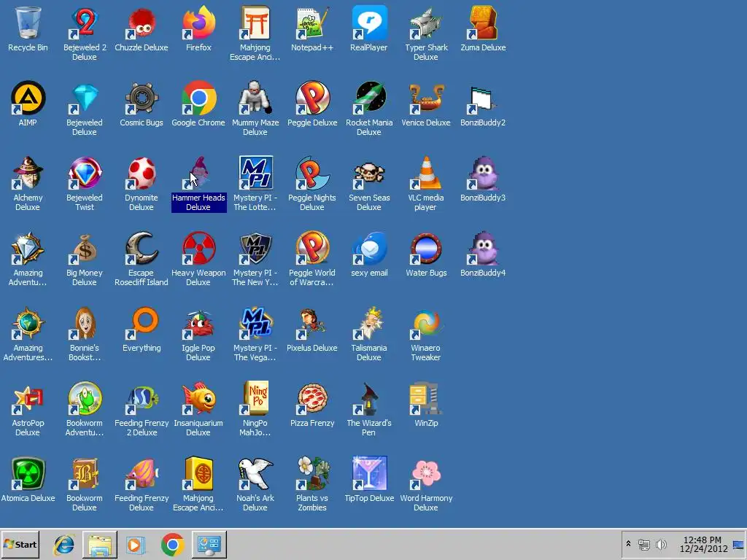747x560 pixels.
Task: Click the Hammer Heads Deluxe icon
Action: tap(198, 172)
